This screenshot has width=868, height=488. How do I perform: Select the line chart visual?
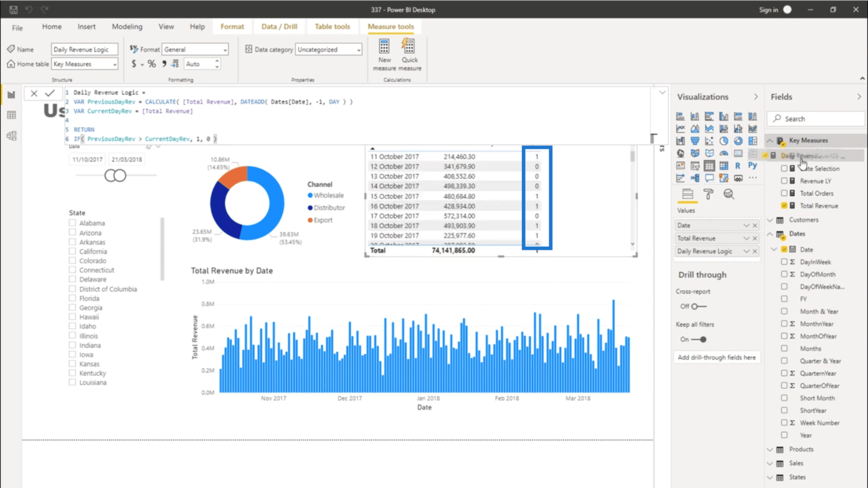pyautogui.click(x=680, y=129)
